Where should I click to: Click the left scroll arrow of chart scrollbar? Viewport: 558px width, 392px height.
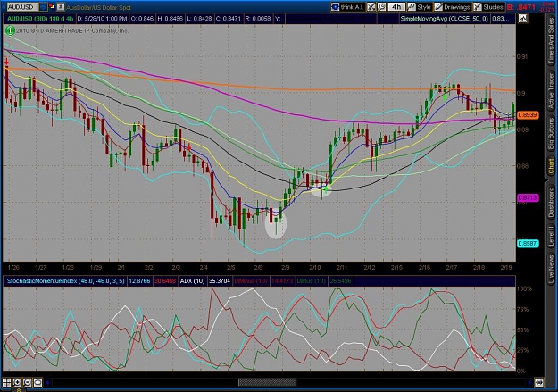(48, 383)
